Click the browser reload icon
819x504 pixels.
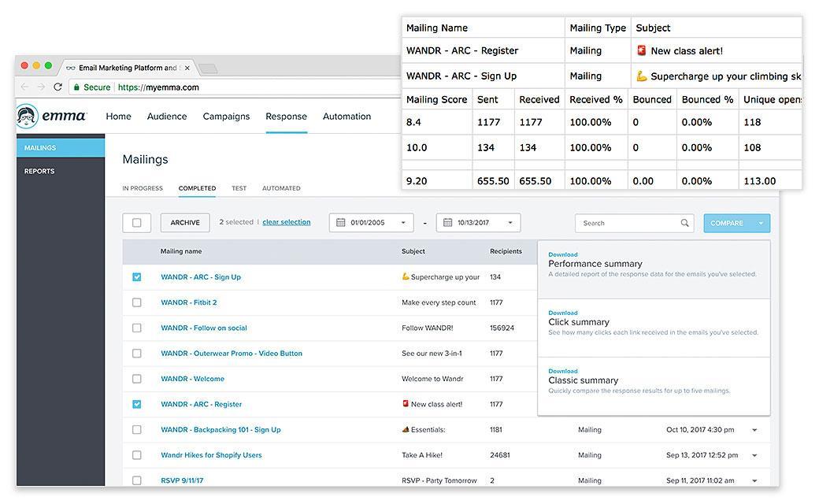coord(57,87)
